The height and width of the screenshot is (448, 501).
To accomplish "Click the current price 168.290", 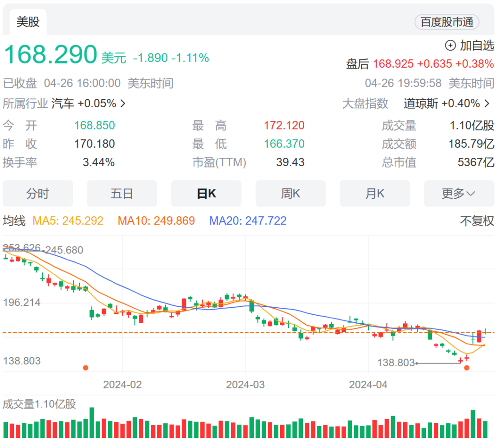I will click(51, 54).
